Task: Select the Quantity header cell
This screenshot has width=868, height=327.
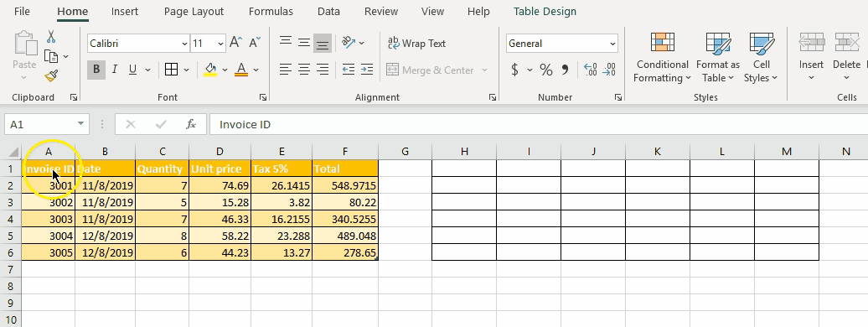Action: coord(163,169)
